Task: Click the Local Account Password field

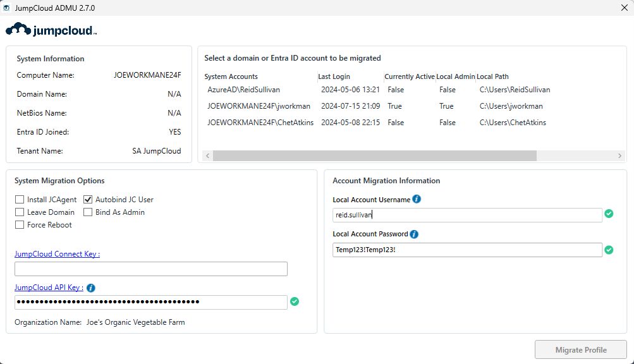Action: [x=467, y=250]
